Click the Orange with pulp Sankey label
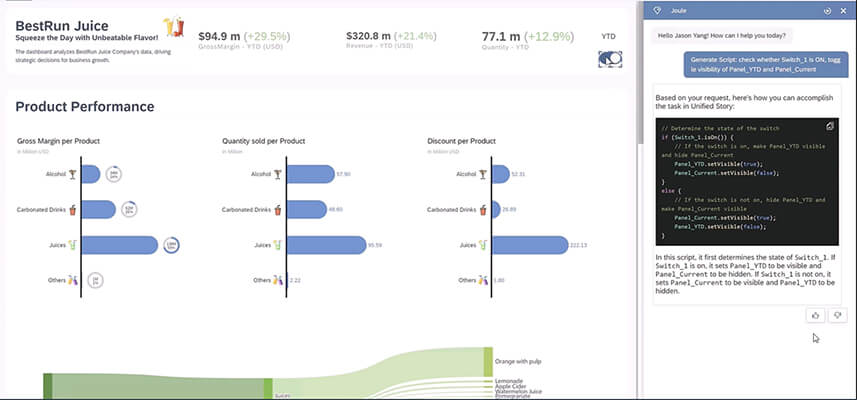The height and width of the screenshot is (400, 857). [x=518, y=362]
